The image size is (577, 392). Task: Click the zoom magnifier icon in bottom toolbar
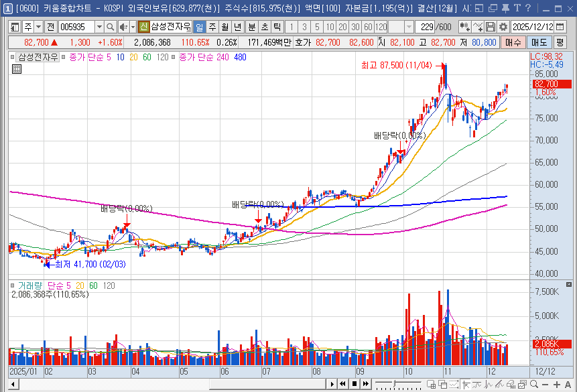point(534,384)
